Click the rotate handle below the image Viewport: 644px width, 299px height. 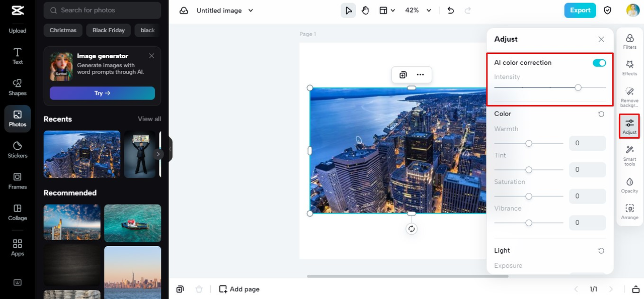[x=412, y=229]
